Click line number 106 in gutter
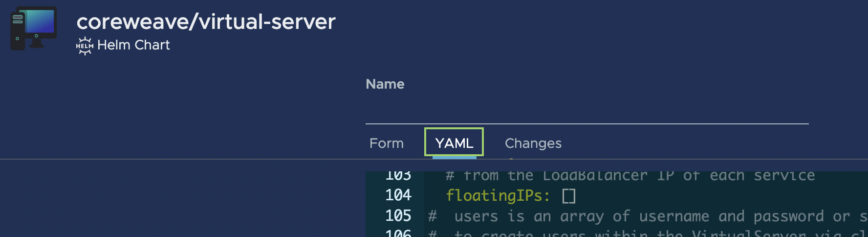The width and height of the screenshot is (868, 237). (x=398, y=233)
